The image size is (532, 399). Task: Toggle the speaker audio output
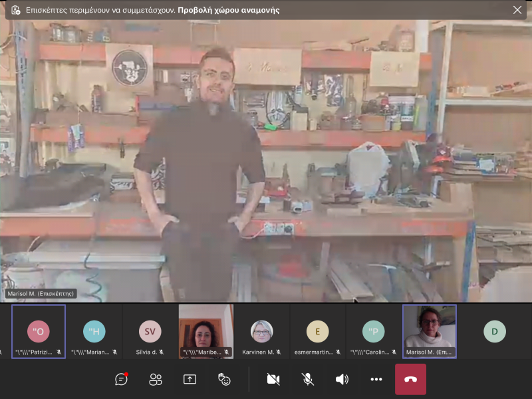tap(342, 379)
